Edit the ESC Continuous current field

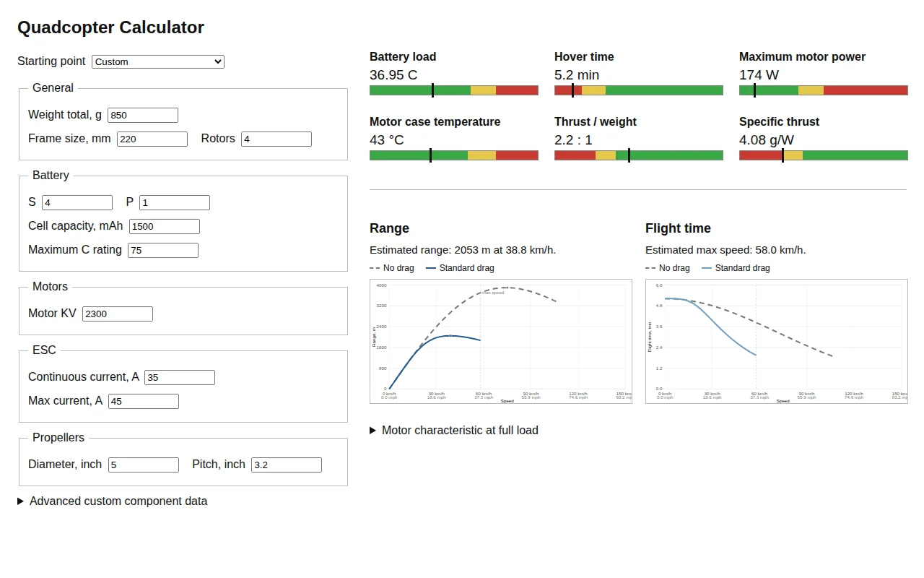point(180,377)
